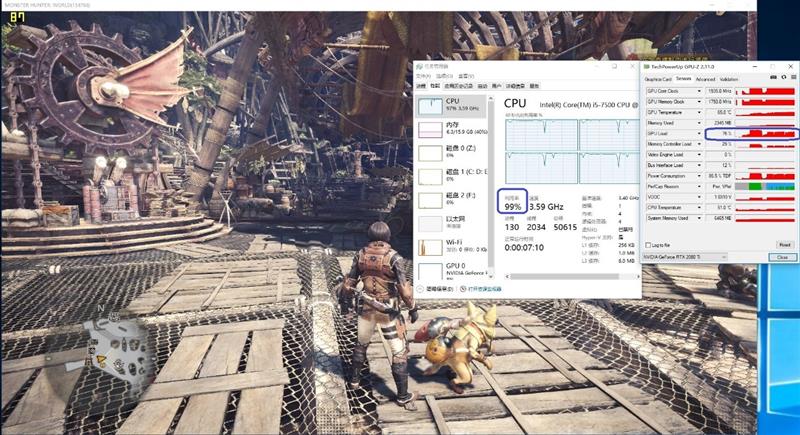Screen dimensions: 800x435
Task: Select GPU 0 NVIDIA GeForce in sidebar
Action: point(453,270)
